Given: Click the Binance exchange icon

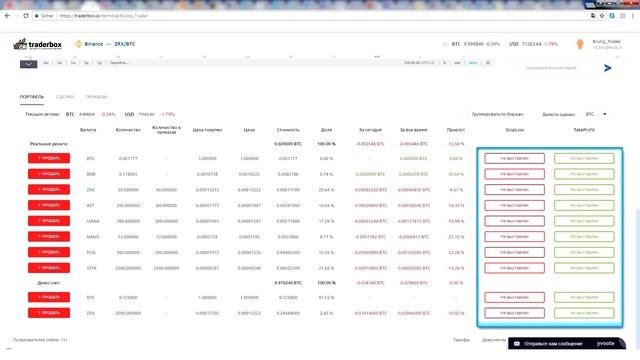Looking at the screenshot, I should (x=79, y=44).
